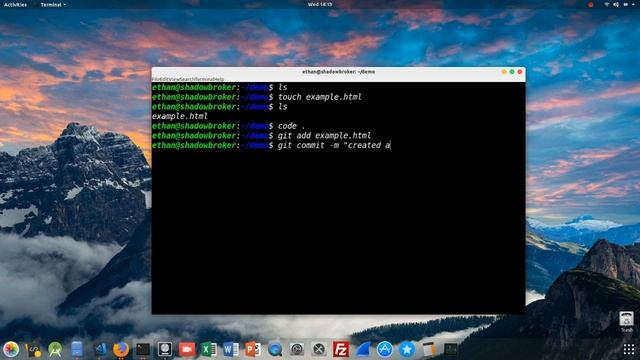This screenshot has width=640, height=360.
Task: Launch PowerPoint from the dock
Action: click(253, 349)
